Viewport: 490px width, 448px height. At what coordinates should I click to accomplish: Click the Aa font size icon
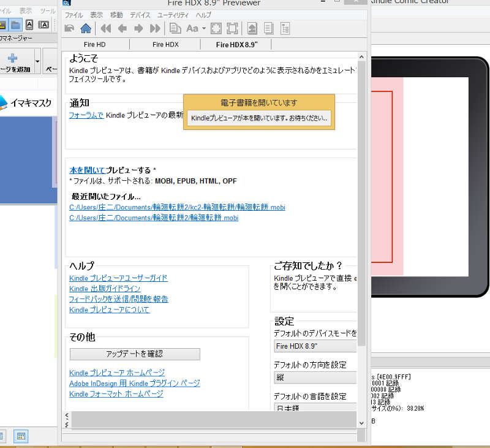(192, 29)
